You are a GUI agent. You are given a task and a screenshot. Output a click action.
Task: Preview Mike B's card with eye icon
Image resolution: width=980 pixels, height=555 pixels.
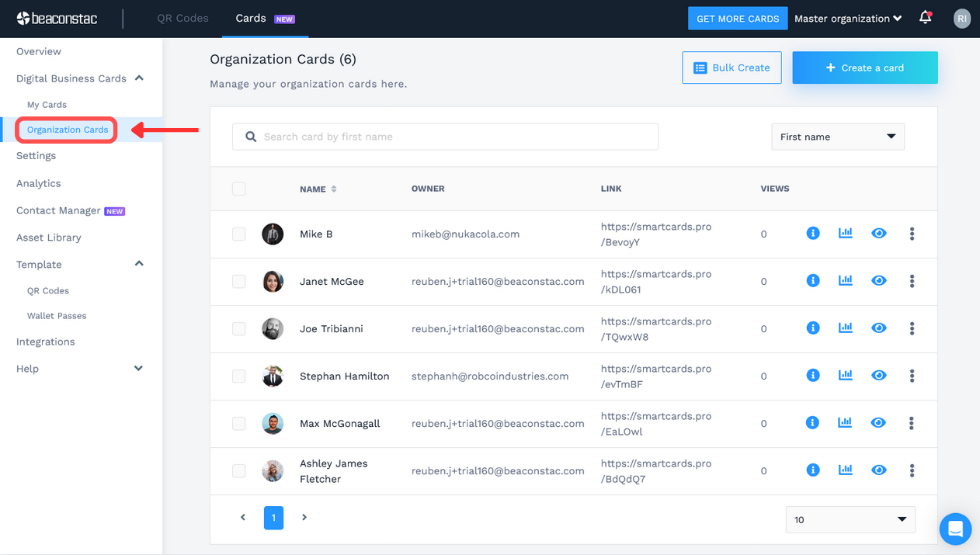click(879, 234)
